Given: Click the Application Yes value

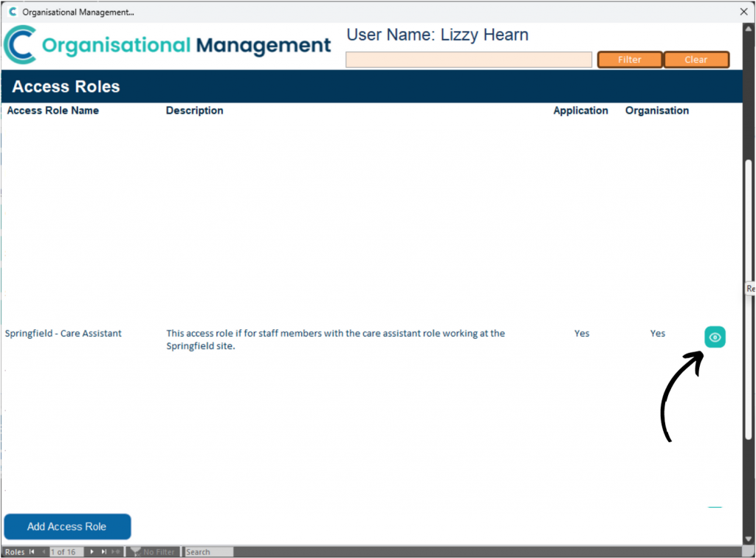Looking at the screenshot, I should (582, 333).
